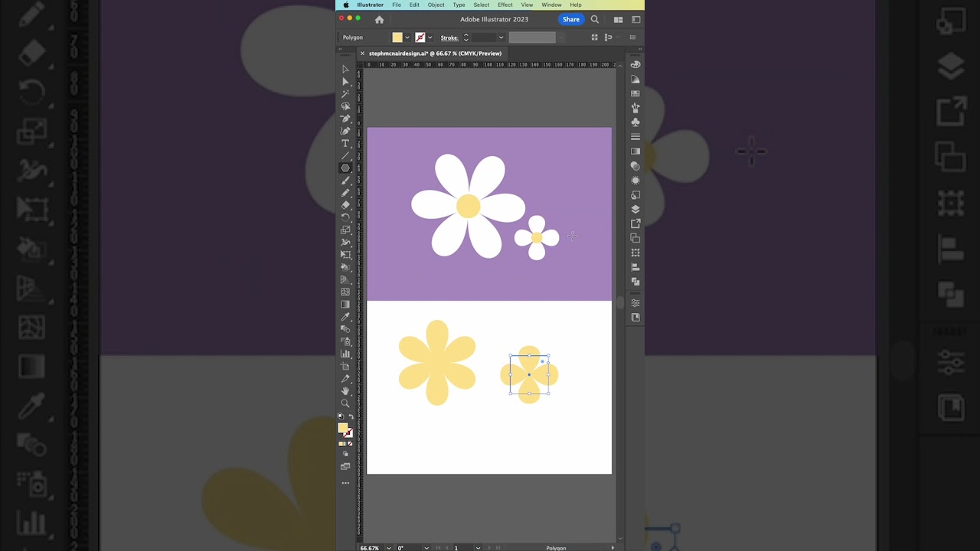Select the Hand tool
The height and width of the screenshot is (551, 980).
click(345, 391)
